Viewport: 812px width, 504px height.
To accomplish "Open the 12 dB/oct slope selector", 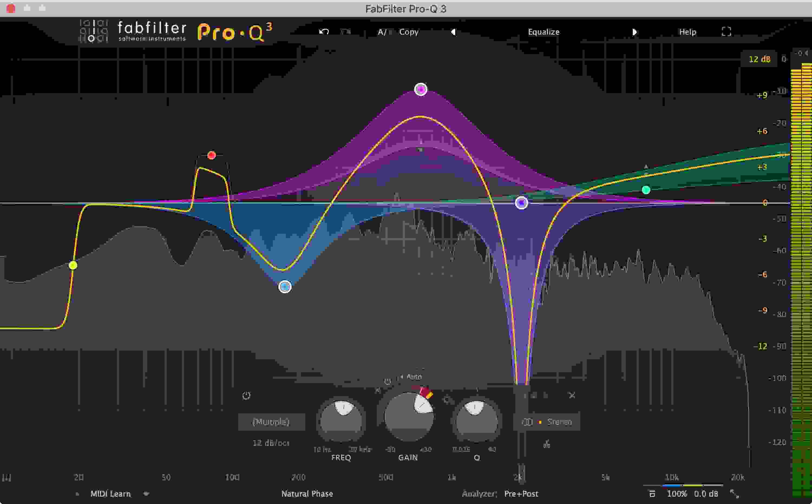I will point(272,443).
